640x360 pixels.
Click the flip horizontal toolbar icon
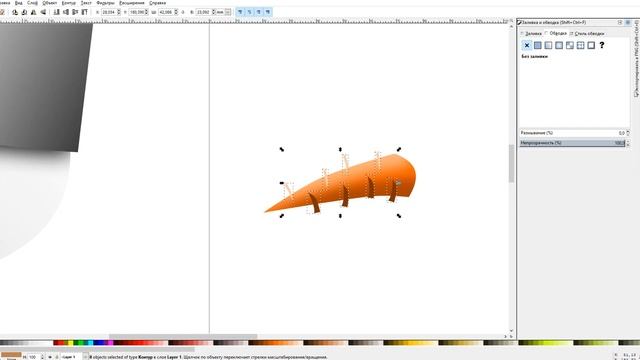pyautogui.click(x=33, y=12)
